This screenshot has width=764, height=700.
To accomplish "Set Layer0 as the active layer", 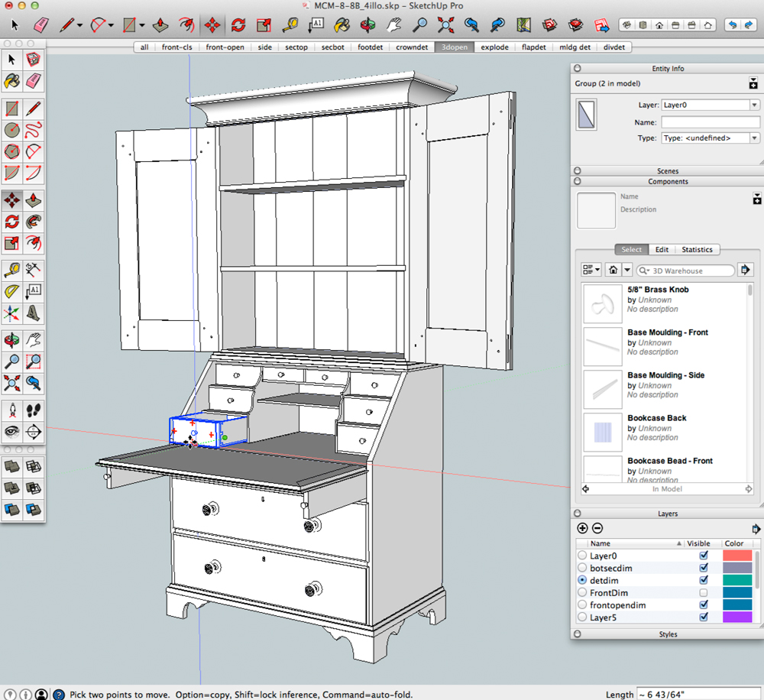I will pos(582,556).
